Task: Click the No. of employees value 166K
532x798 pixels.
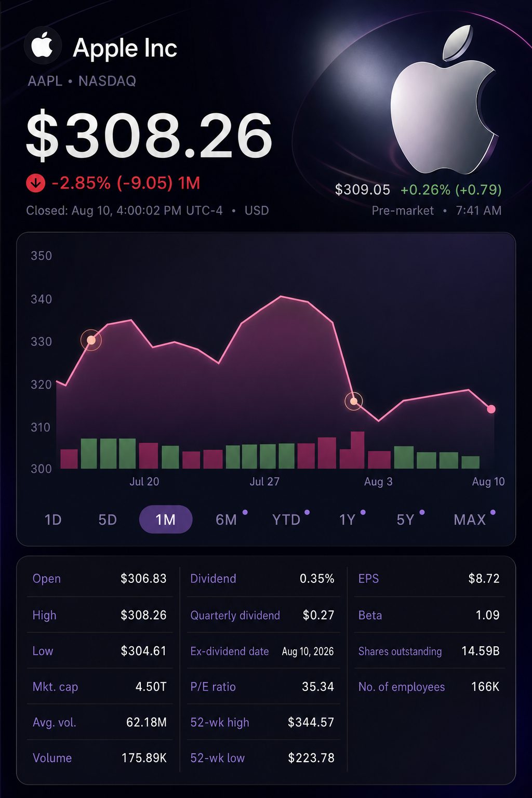Action: (485, 686)
